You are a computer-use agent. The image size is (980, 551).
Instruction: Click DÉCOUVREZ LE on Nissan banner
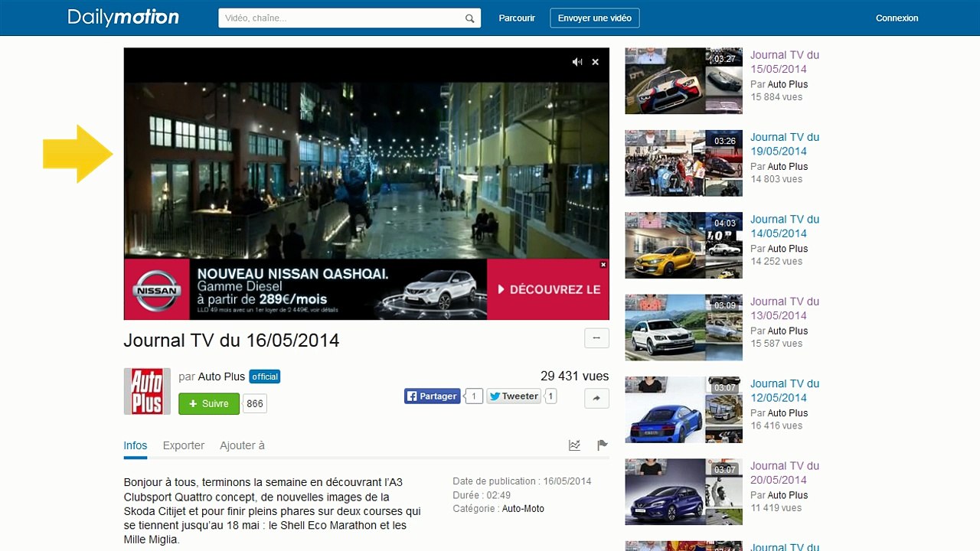(548, 289)
